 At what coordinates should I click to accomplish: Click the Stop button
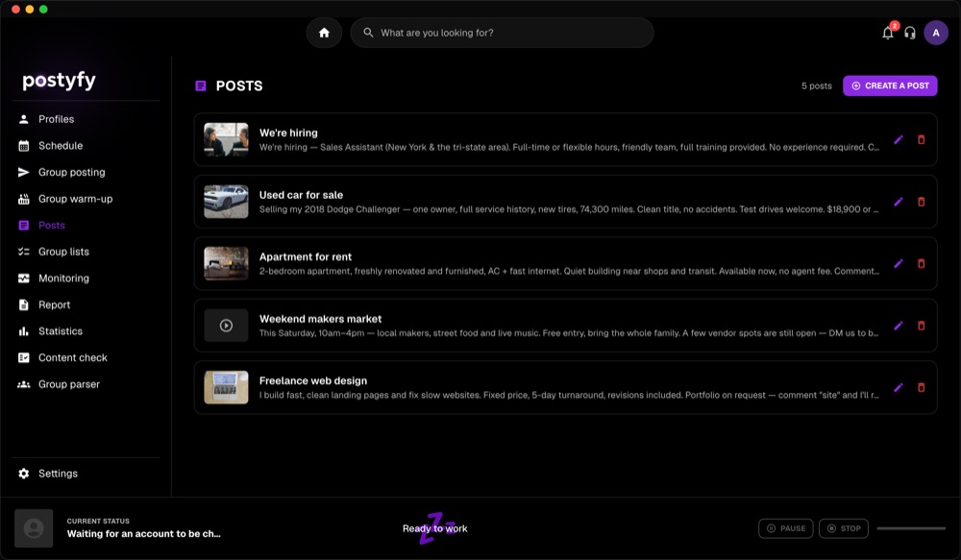click(844, 528)
